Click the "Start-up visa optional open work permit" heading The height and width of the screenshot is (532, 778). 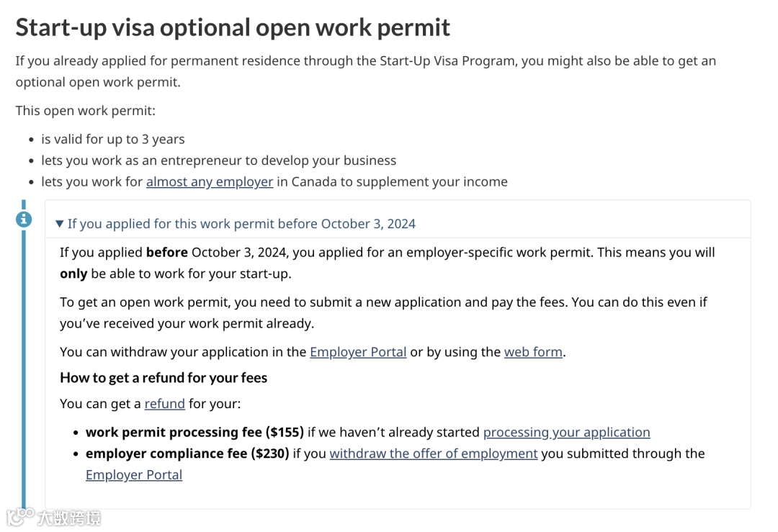point(233,27)
